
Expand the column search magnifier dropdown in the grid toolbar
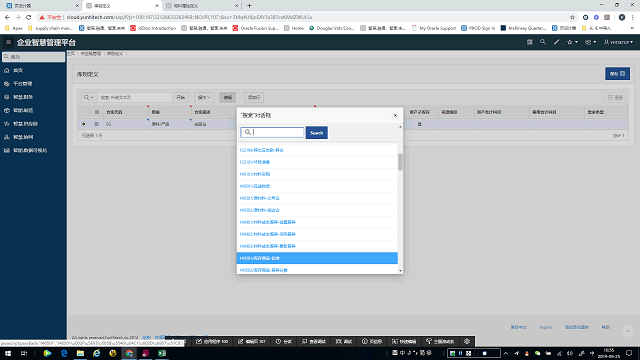pyautogui.click(x=89, y=97)
